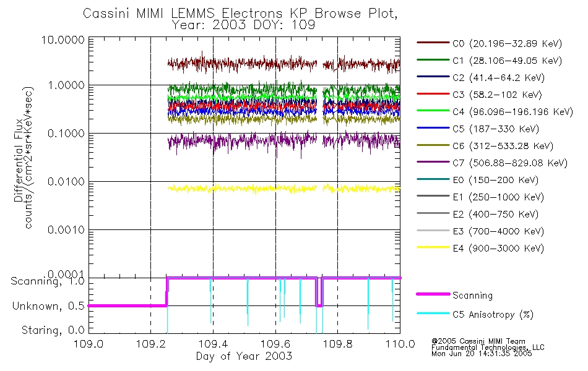The image size is (588, 371).
Task: Click the dark red C0 legend line swatch
Action: pyautogui.click(x=433, y=43)
